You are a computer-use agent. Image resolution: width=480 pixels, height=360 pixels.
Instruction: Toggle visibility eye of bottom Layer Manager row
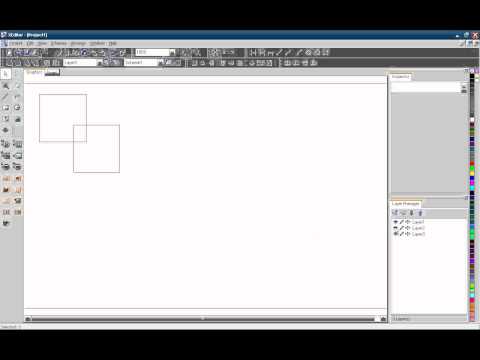[x=396, y=234]
